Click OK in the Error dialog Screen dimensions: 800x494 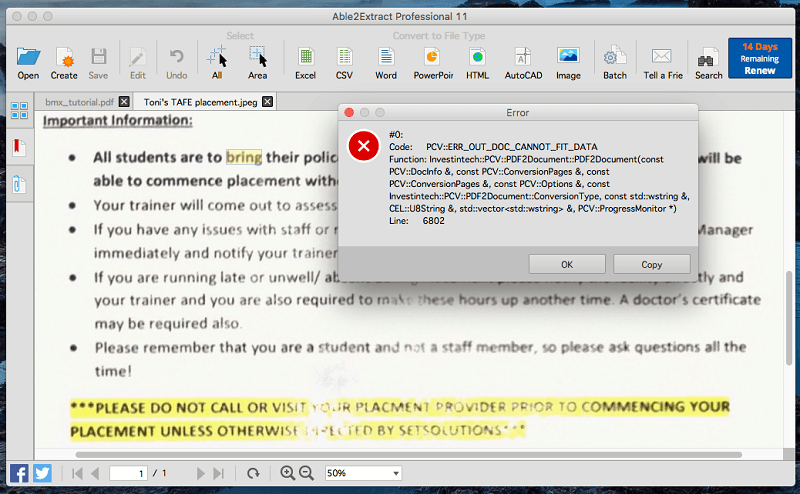pyautogui.click(x=567, y=264)
